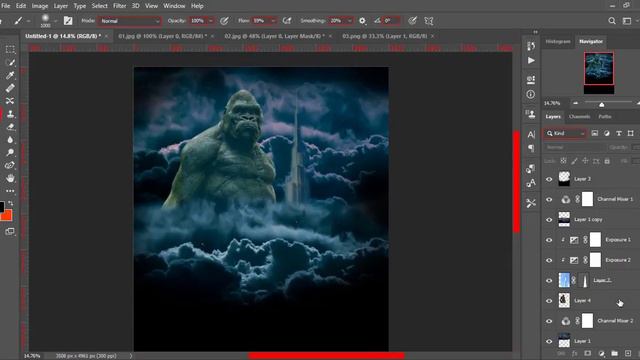Image resolution: width=640 pixels, height=360 pixels.
Task: Open the layer blend mode dropdown
Action: click(574, 147)
